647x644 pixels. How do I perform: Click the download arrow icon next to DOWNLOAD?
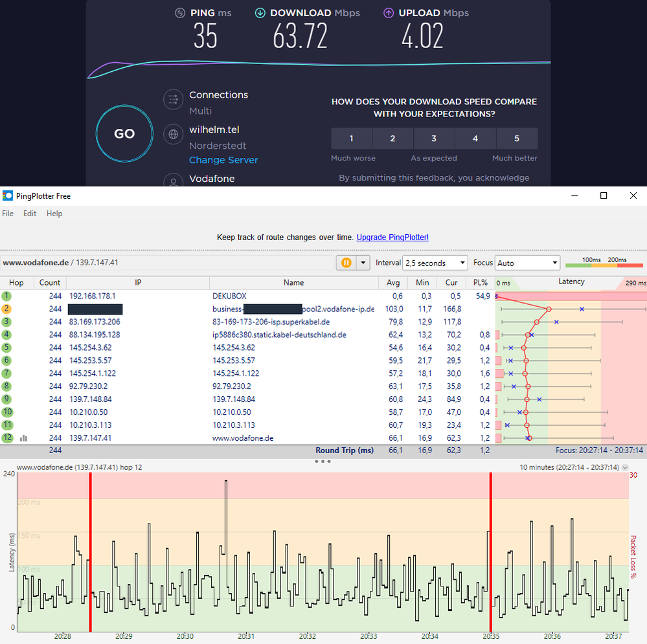click(x=260, y=13)
